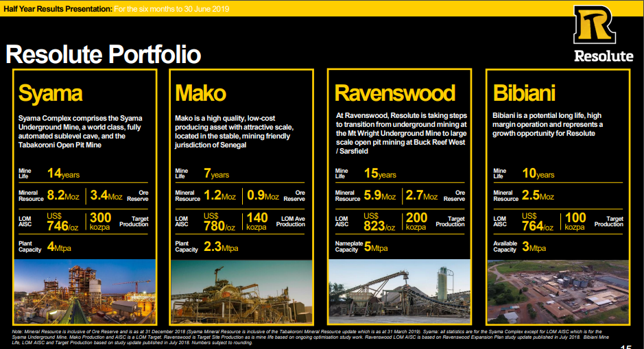Click Syama 'Target Production' label

(134, 221)
